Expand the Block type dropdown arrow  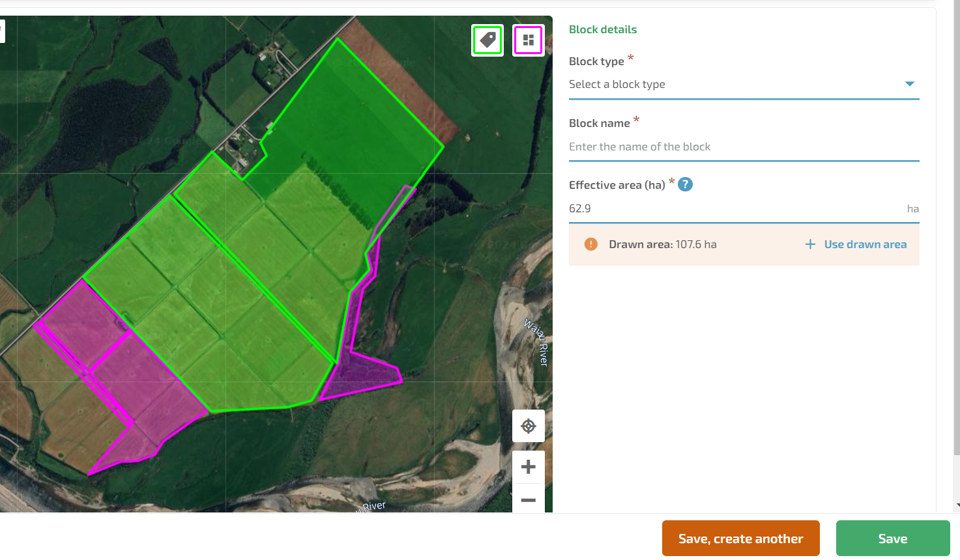[x=910, y=84]
